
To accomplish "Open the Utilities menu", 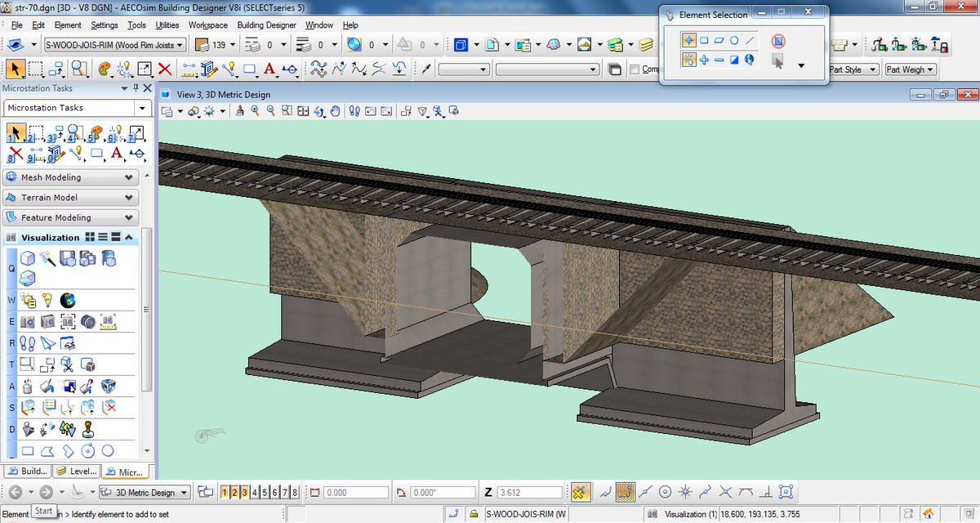I will [167, 25].
